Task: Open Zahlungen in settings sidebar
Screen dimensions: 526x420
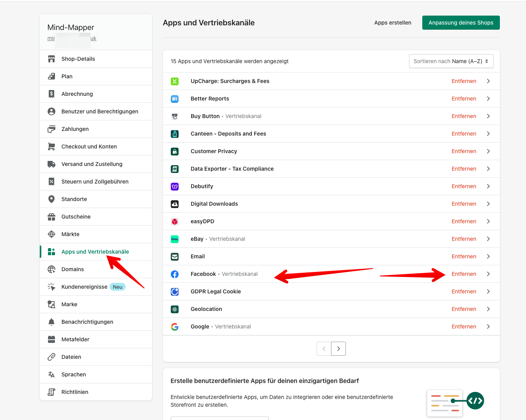Action: pos(75,129)
